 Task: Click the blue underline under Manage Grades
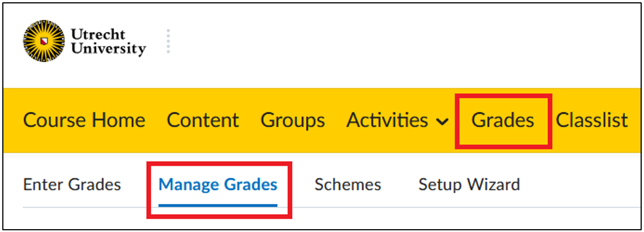[218, 205]
